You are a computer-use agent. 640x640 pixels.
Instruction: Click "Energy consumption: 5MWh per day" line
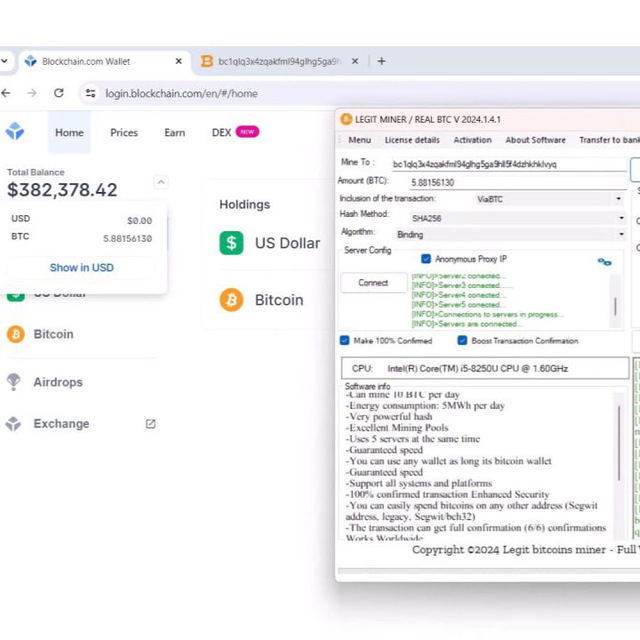tap(425, 406)
